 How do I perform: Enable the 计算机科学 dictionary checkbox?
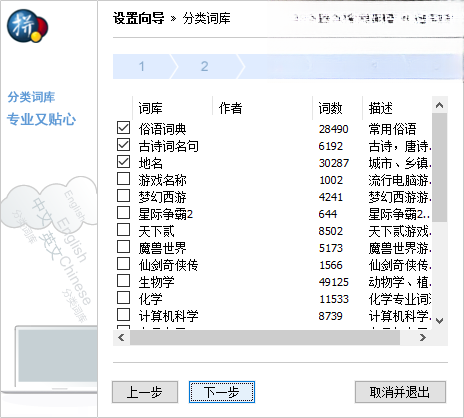point(123,315)
